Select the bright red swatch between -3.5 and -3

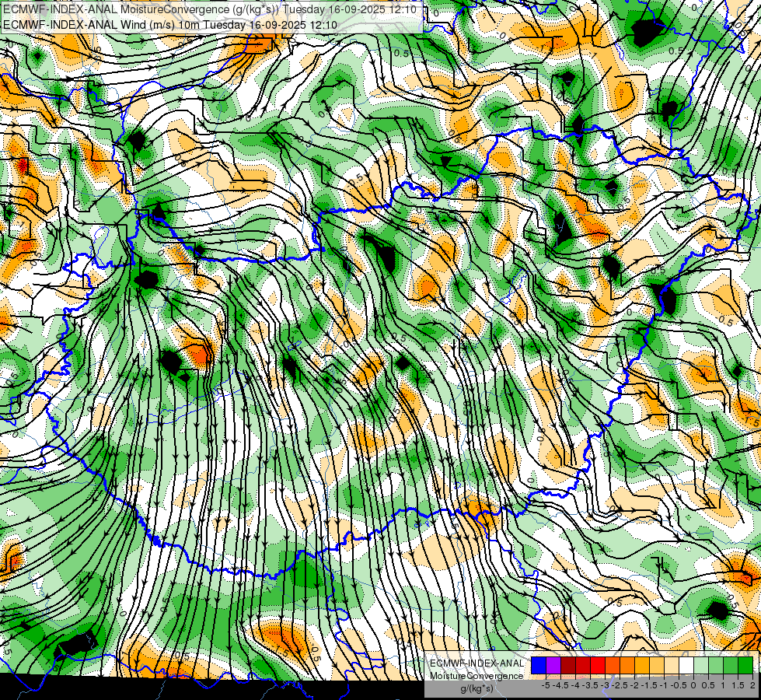point(598,666)
